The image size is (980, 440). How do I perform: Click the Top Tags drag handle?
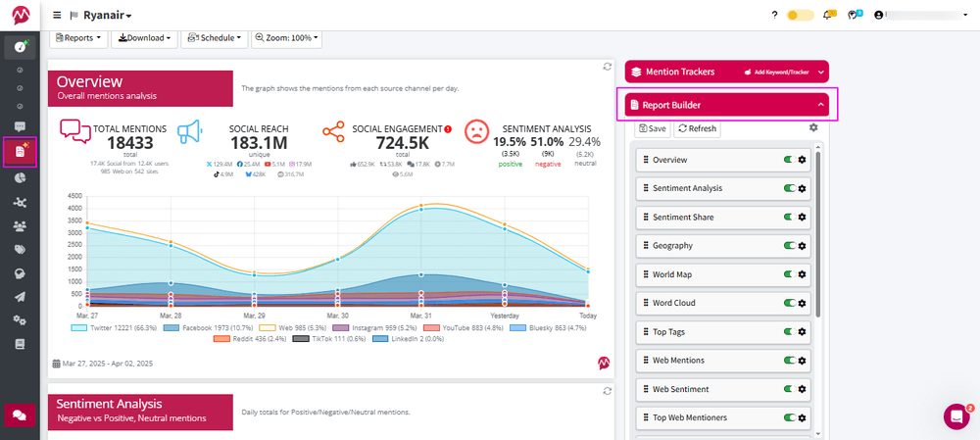[645, 332]
